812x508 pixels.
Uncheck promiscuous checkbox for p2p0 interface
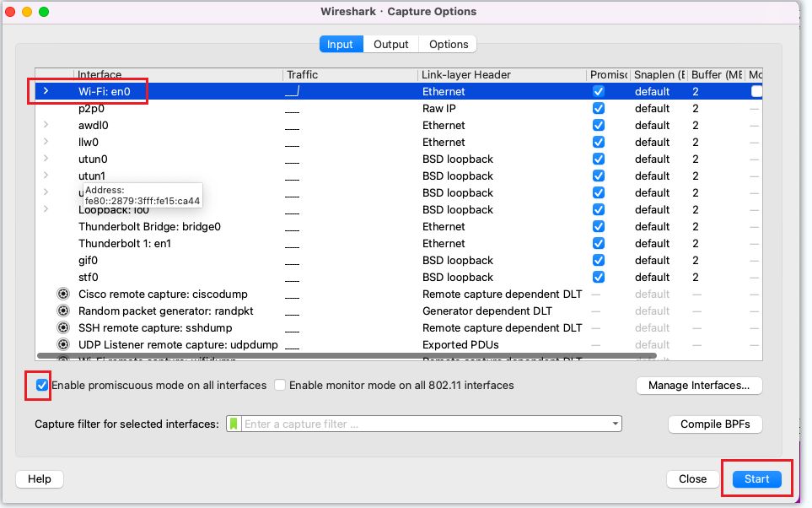(598, 108)
